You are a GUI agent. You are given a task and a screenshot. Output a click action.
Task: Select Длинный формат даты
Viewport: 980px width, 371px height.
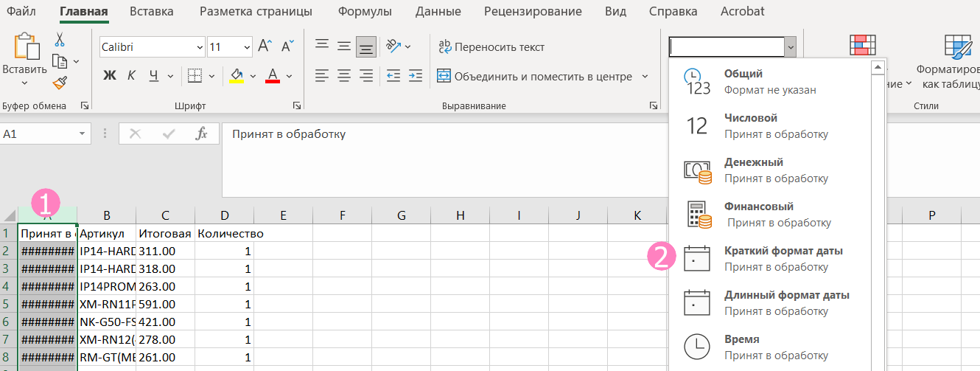point(769,302)
